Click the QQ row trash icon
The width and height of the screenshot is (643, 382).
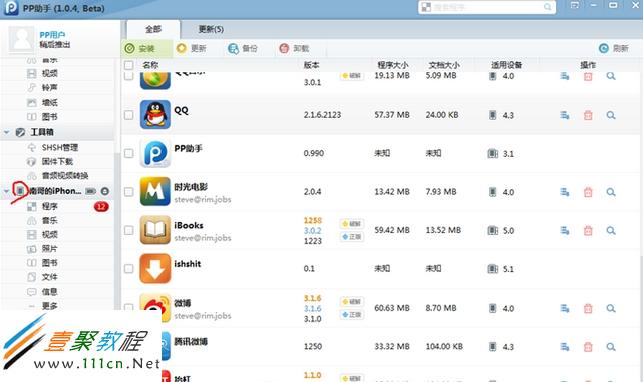click(x=588, y=115)
